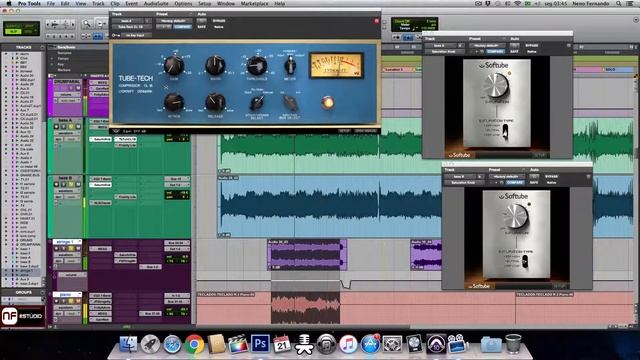640x360 pixels.
Task: Toggle Solo on the bass A track
Action: click(70, 127)
